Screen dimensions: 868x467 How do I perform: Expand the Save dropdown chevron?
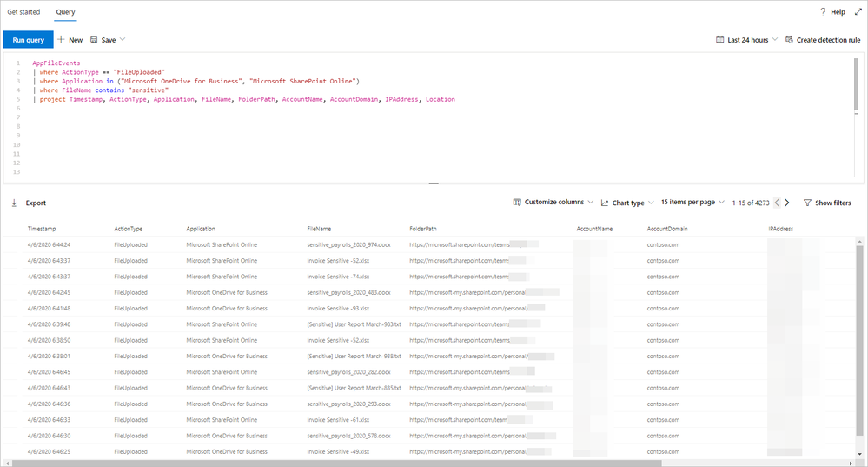coord(123,39)
